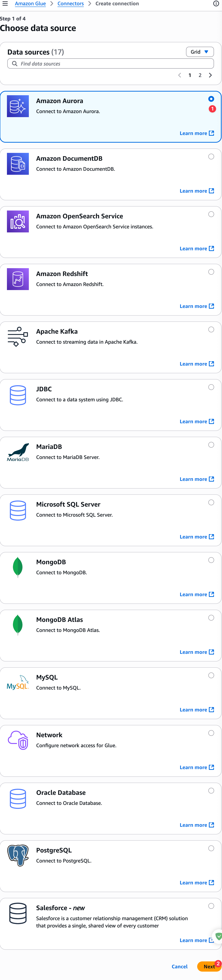The image size is (222, 980).
Task: Click the MySQL dolphin logo
Action: click(x=18, y=682)
